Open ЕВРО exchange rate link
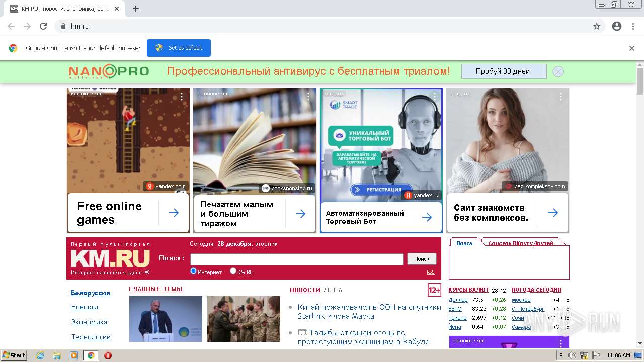This screenshot has width=644, height=362. [x=455, y=309]
